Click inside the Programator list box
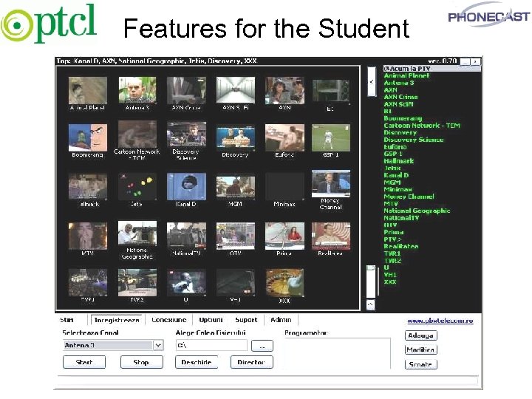 pos(338,353)
